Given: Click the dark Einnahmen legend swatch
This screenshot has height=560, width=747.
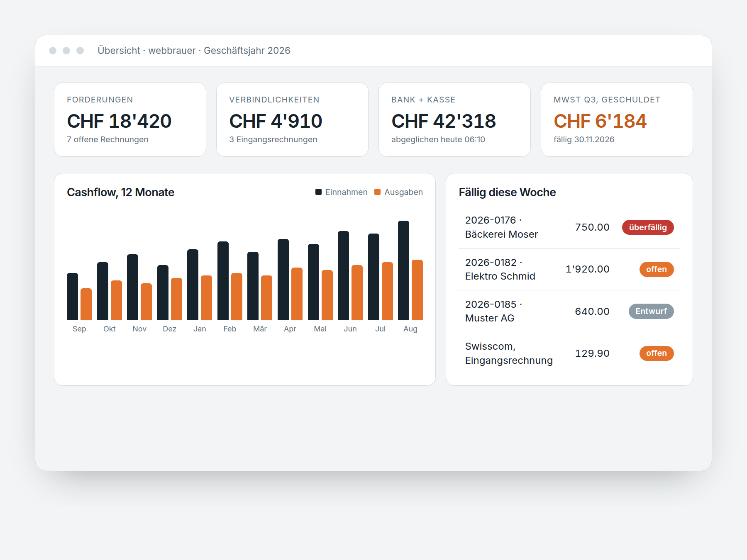Looking at the screenshot, I should [x=318, y=192].
